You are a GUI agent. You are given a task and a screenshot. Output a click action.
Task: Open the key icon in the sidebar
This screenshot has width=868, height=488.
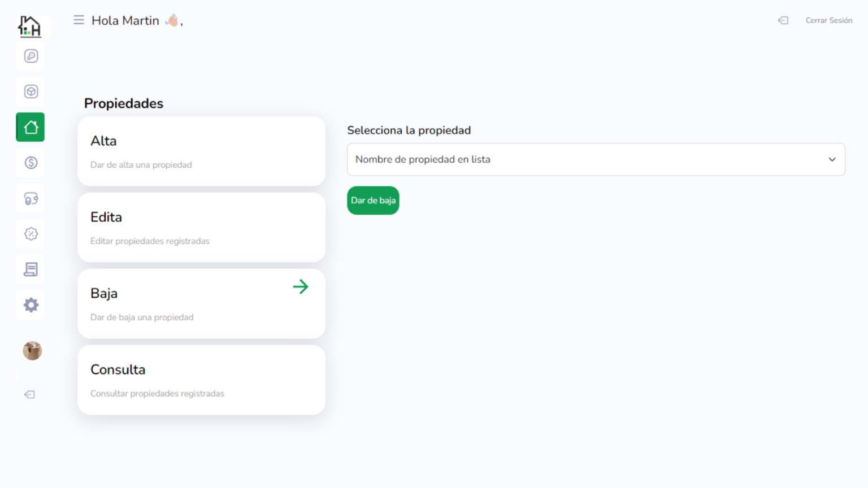[x=31, y=56]
